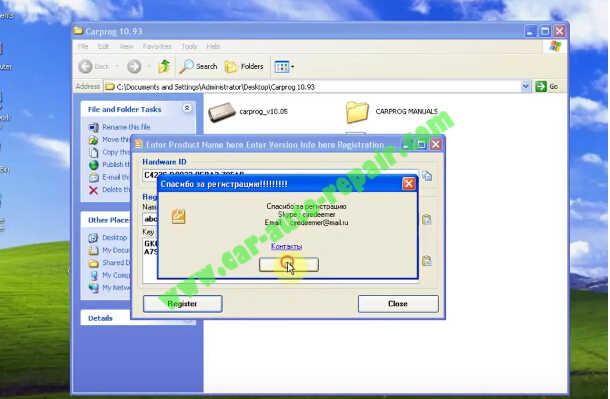
Task: Click the Forward arrow in Explorer toolbar
Action: coord(134,66)
